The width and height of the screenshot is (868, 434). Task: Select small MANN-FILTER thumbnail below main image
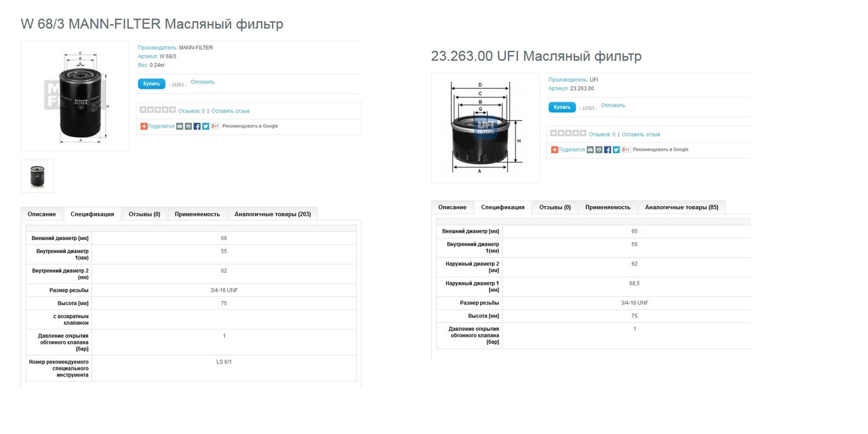tap(37, 176)
